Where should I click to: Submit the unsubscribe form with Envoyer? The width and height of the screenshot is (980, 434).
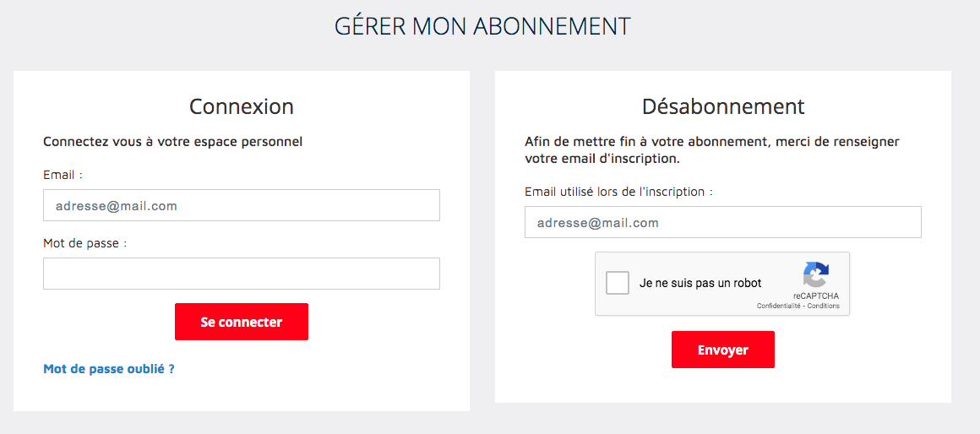point(722,350)
